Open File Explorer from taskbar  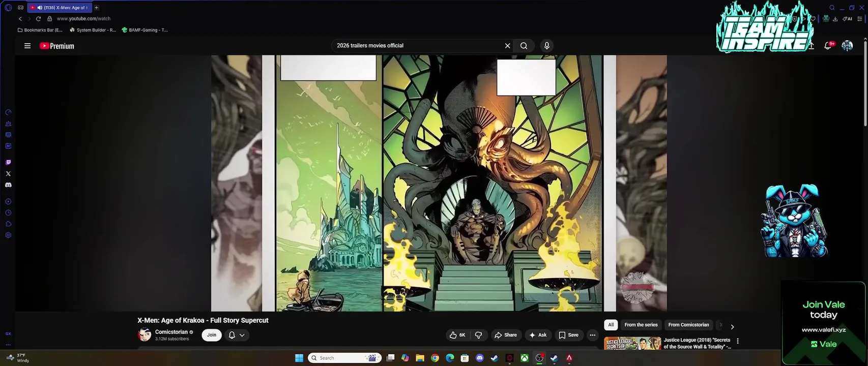(420, 358)
